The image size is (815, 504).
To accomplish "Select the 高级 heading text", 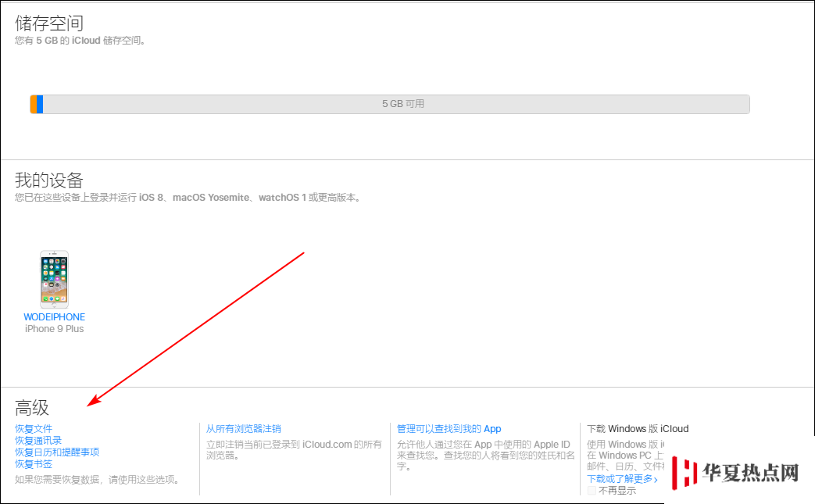I will click(32, 407).
